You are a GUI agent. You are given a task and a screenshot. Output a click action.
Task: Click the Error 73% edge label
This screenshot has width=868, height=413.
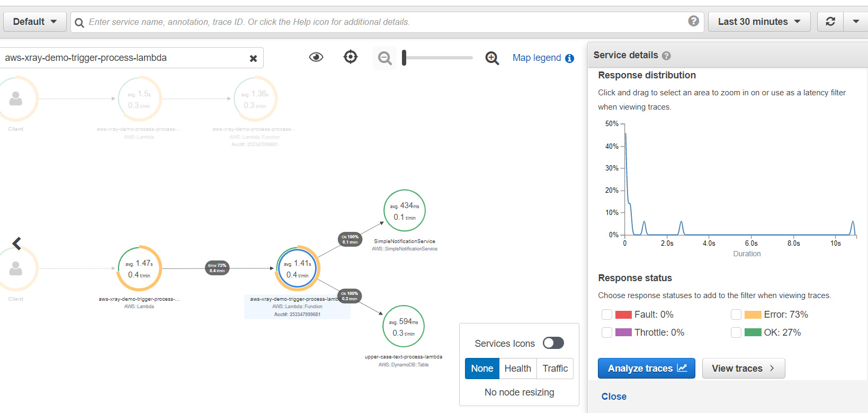(217, 268)
